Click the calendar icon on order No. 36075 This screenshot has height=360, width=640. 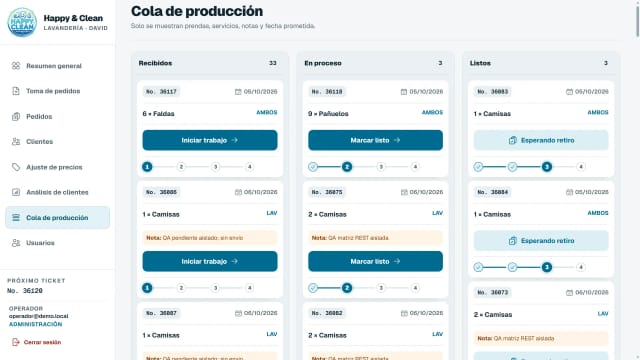404,192
